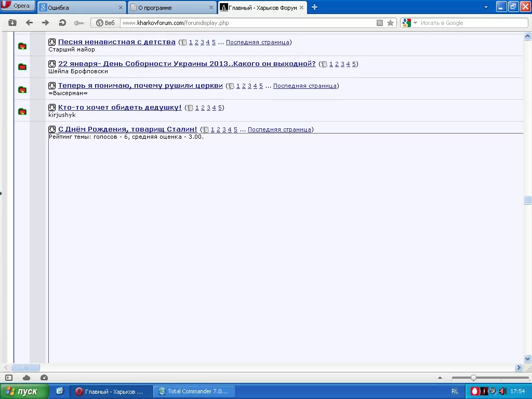Click author name Шейла Брофловски
Screen dimensions: 532x399
tap(78, 71)
